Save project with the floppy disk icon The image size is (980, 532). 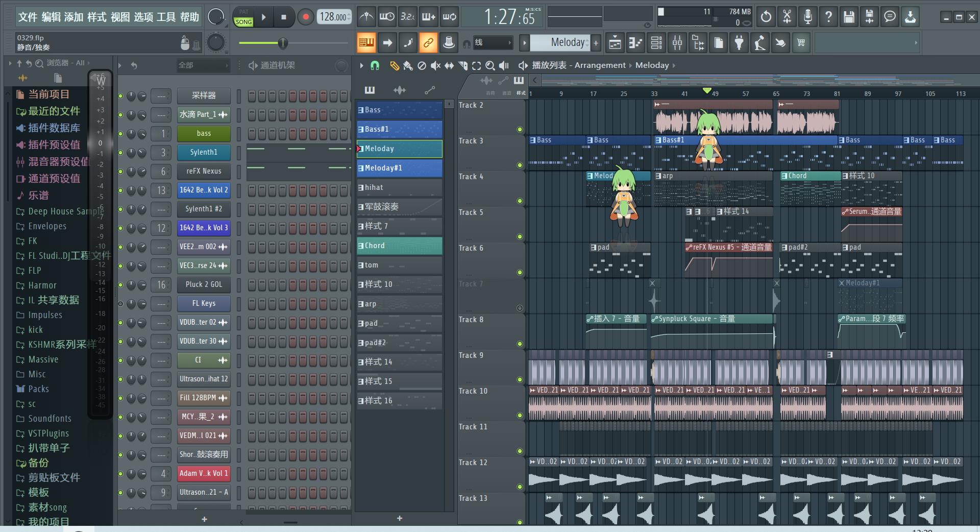point(848,17)
